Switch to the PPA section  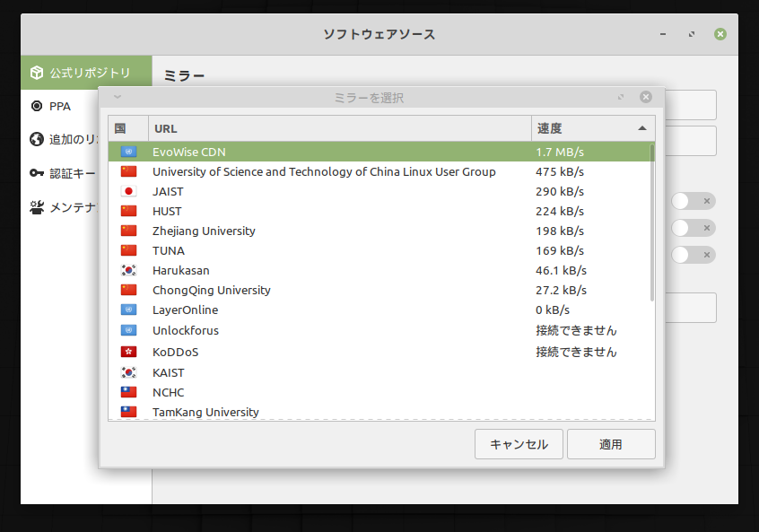[x=59, y=107]
